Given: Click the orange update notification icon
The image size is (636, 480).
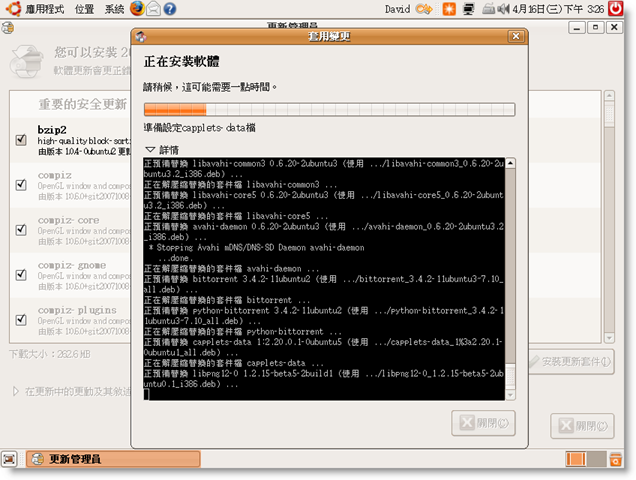Looking at the screenshot, I should click(x=449, y=9).
